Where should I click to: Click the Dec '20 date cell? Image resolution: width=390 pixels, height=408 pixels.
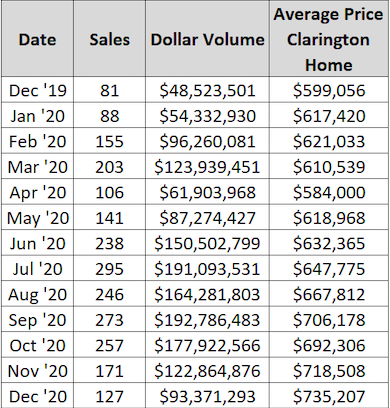(37, 396)
